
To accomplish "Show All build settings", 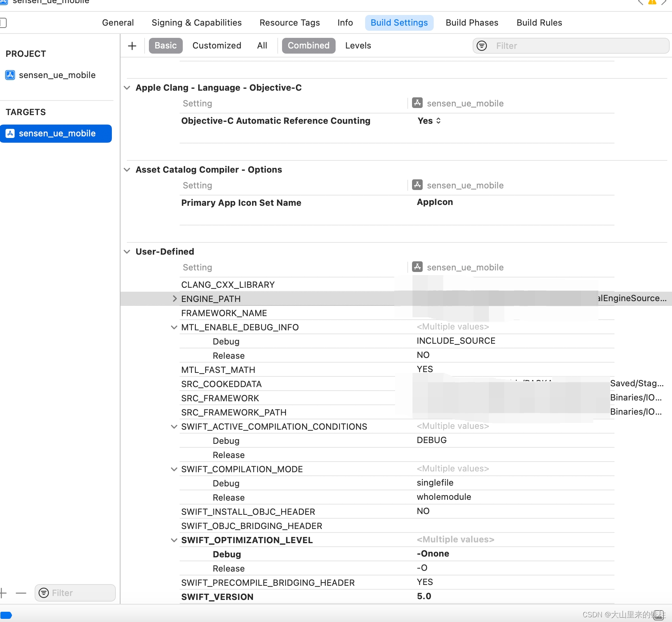I will (262, 46).
